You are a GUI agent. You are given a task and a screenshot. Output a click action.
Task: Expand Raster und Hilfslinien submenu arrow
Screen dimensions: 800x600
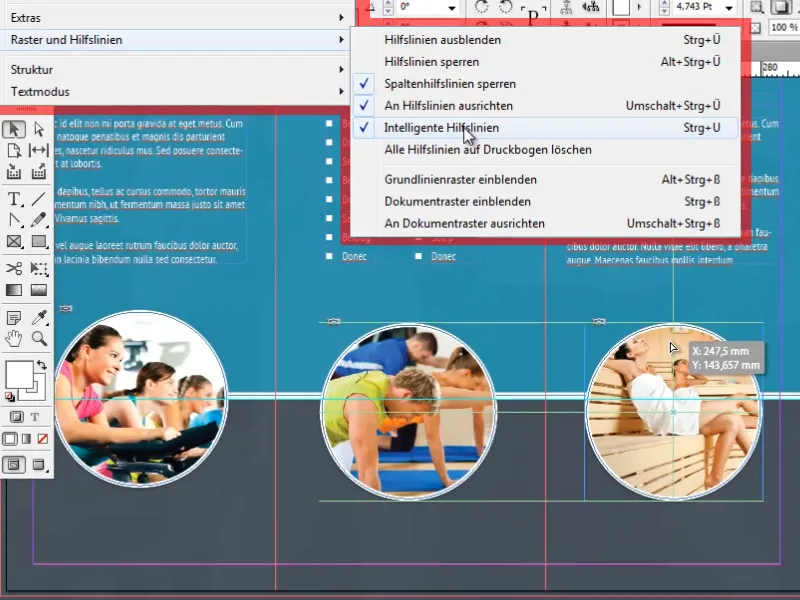(341, 40)
